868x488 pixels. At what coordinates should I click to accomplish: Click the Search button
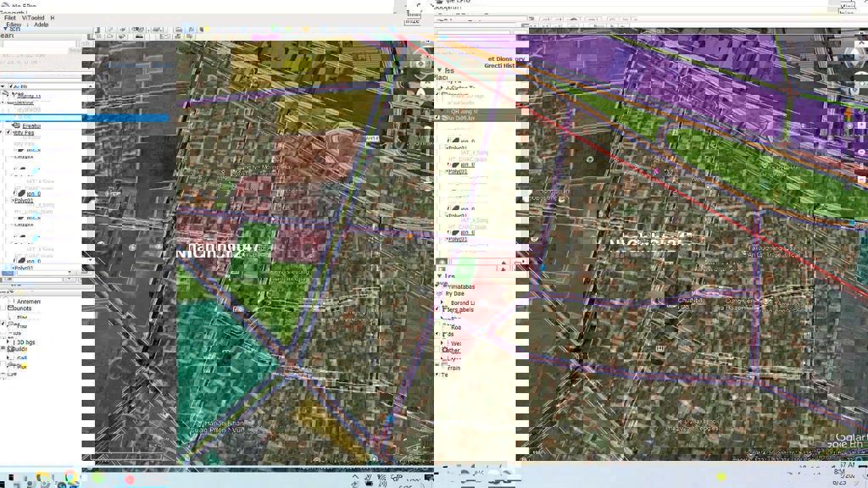pos(85,44)
